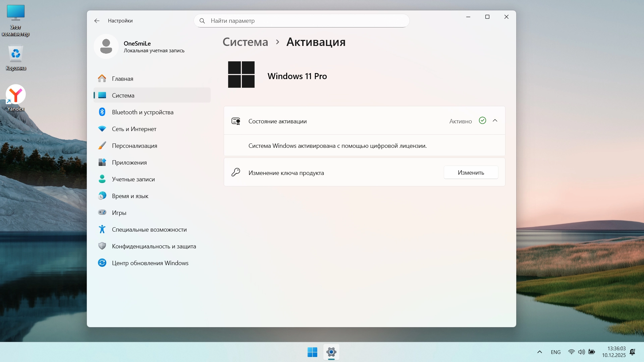Go to Главная in the sidebar
Screen dimensions: 644x362
[122, 79]
